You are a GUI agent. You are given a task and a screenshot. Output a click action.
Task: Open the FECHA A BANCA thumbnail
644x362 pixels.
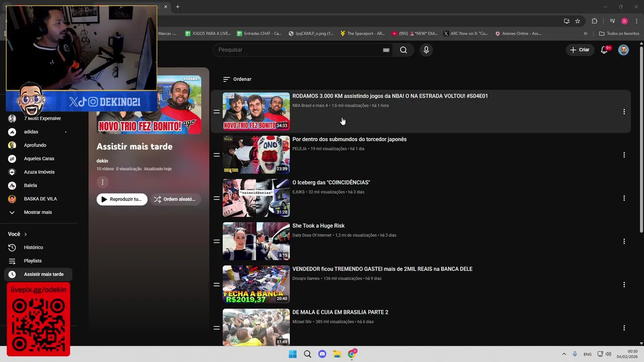(x=256, y=285)
